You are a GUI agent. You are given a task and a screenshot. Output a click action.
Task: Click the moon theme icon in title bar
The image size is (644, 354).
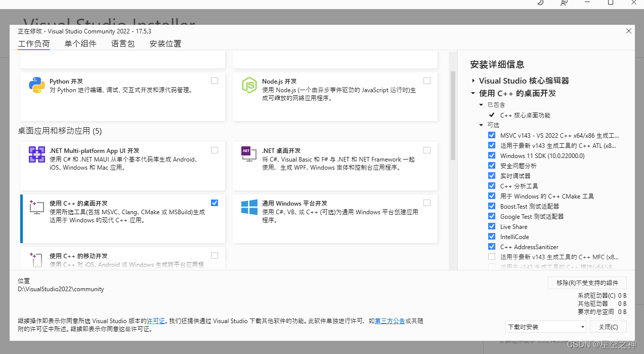tap(540, 3)
